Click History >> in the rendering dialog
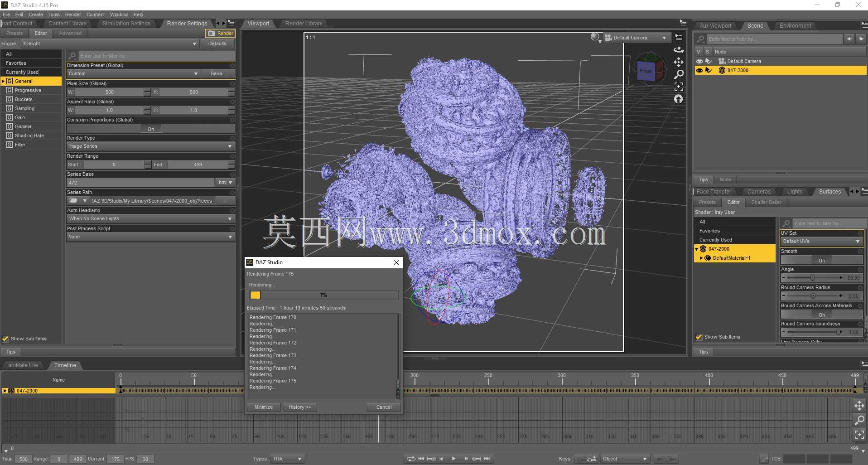 coord(300,407)
